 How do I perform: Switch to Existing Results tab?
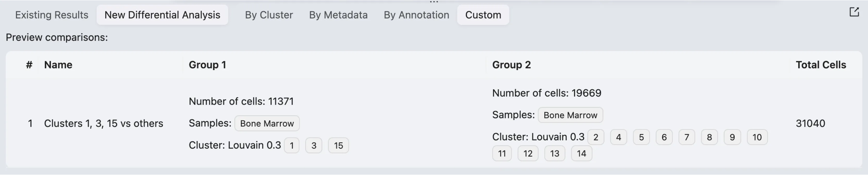[x=52, y=15]
